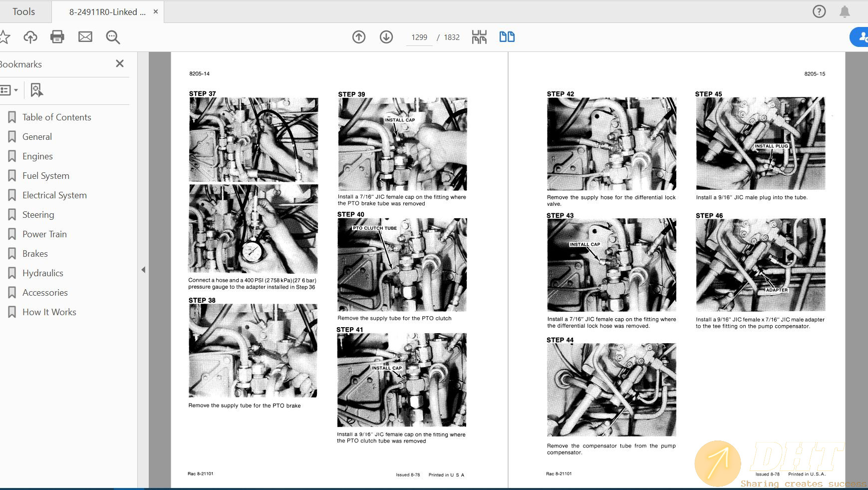Go to next page arrow
Screen dimensions: 868x490
(386, 37)
